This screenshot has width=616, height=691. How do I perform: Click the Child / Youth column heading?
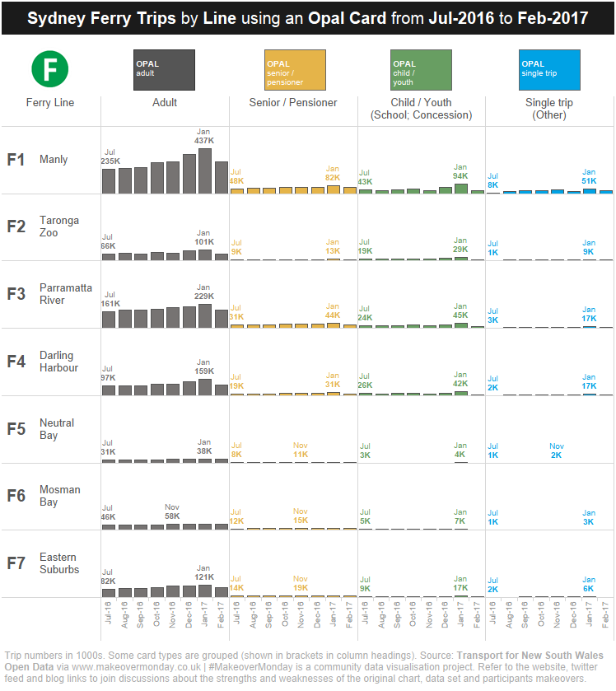[421, 109]
